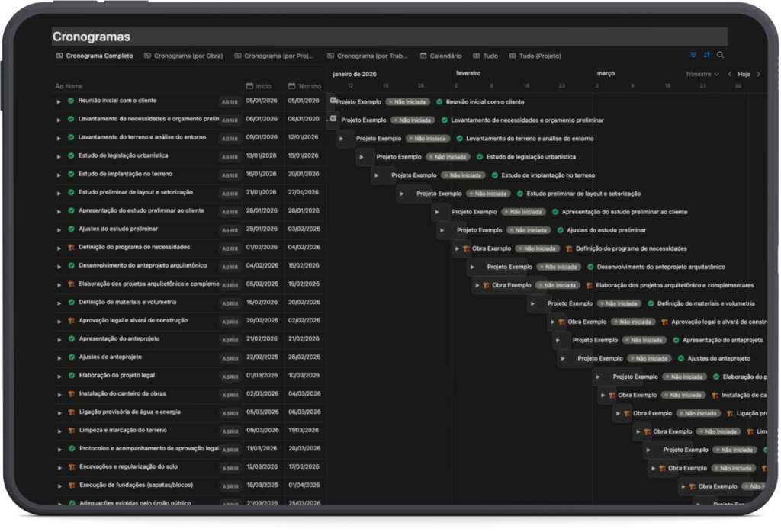This screenshot has width=781, height=532.
Task: Click the previous period arrow beside Hoje
Action: [730, 75]
